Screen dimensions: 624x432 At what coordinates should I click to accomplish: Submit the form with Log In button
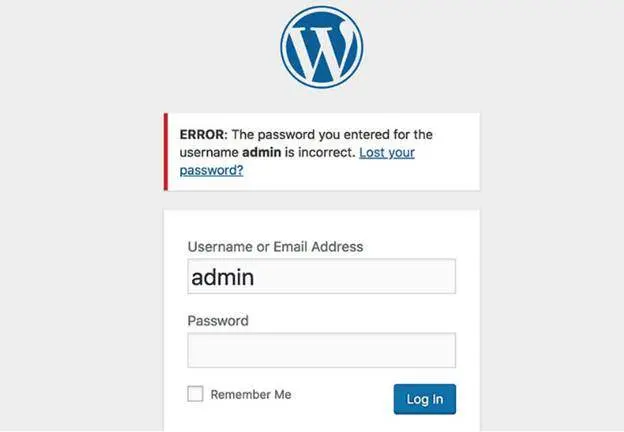(x=425, y=399)
